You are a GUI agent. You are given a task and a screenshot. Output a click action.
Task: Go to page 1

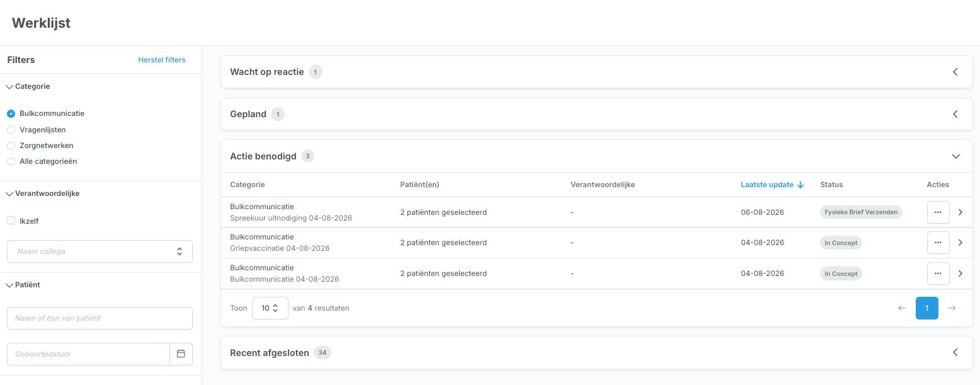point(927,308)
